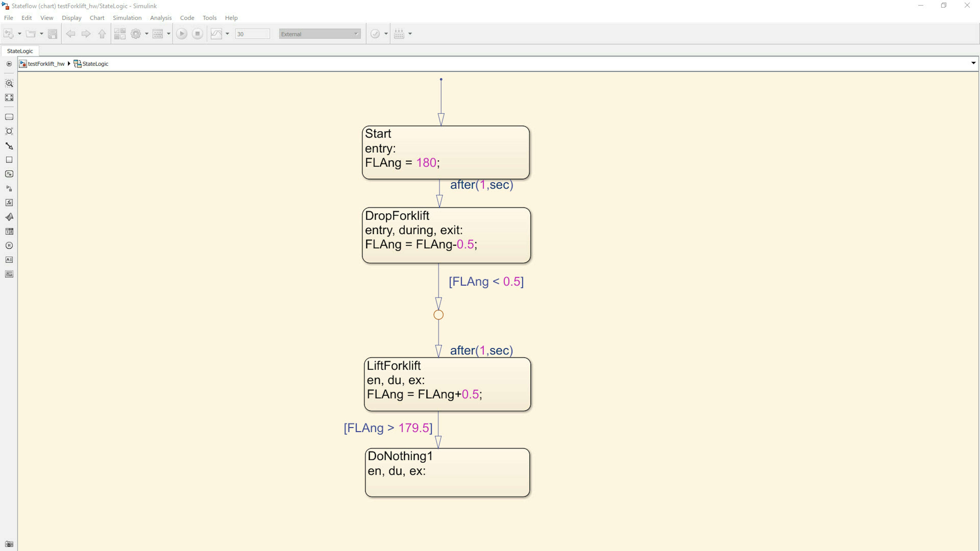980x551 pixels.
Task: Open the Library Browser icon
Action: [120, 34]
